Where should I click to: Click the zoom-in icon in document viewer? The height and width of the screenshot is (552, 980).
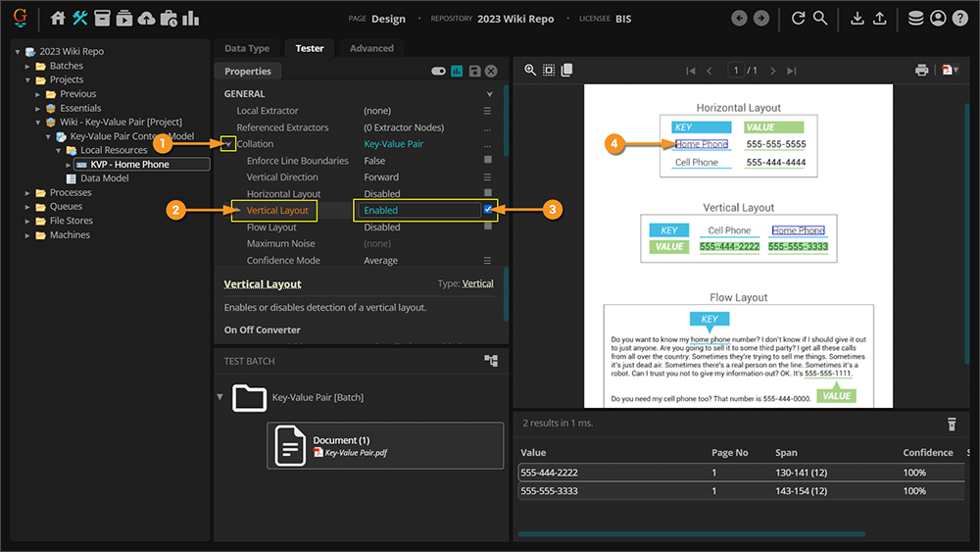pos(530,71)
